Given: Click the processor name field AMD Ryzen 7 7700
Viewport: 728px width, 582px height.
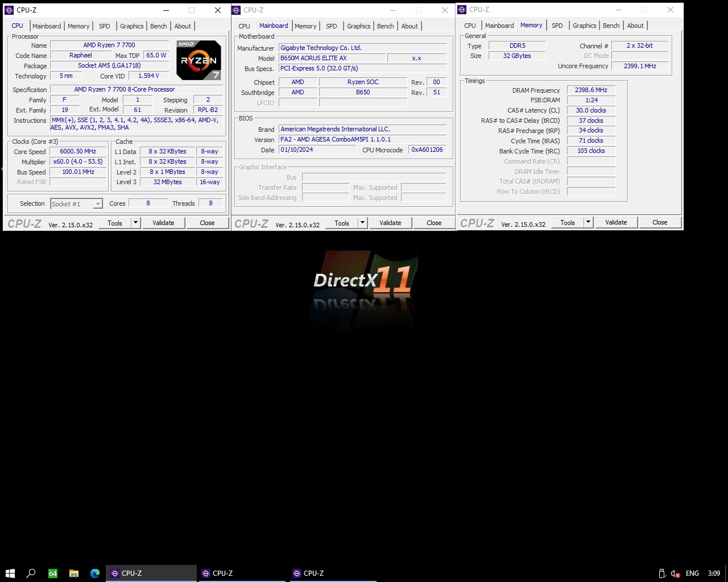Looking at the screenshot, I should point(109,45).
